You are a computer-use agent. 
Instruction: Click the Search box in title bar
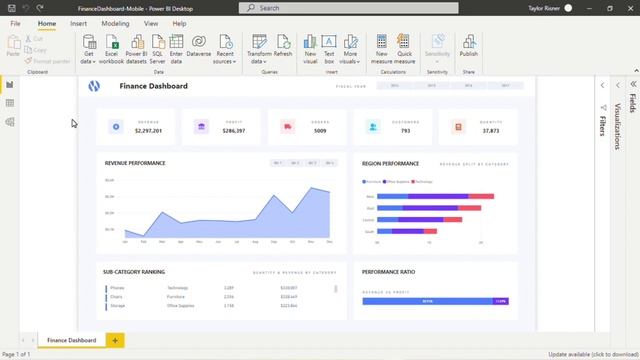coord(349,8)
